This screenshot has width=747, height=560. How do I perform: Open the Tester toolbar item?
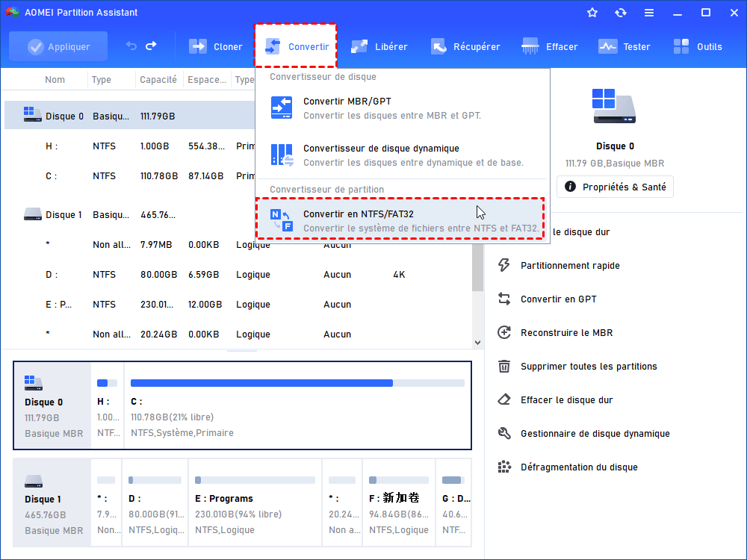(624, 46)
